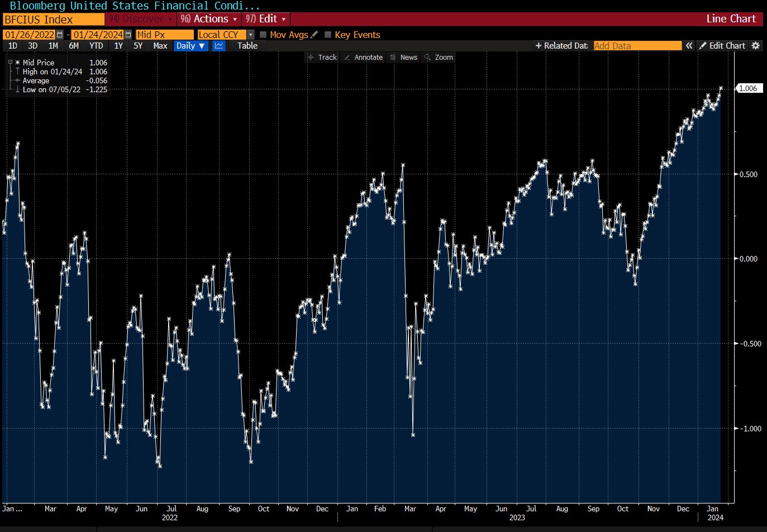767x532 pixels.
Task: Select the line chart type icon
Action: pos(218,46)
